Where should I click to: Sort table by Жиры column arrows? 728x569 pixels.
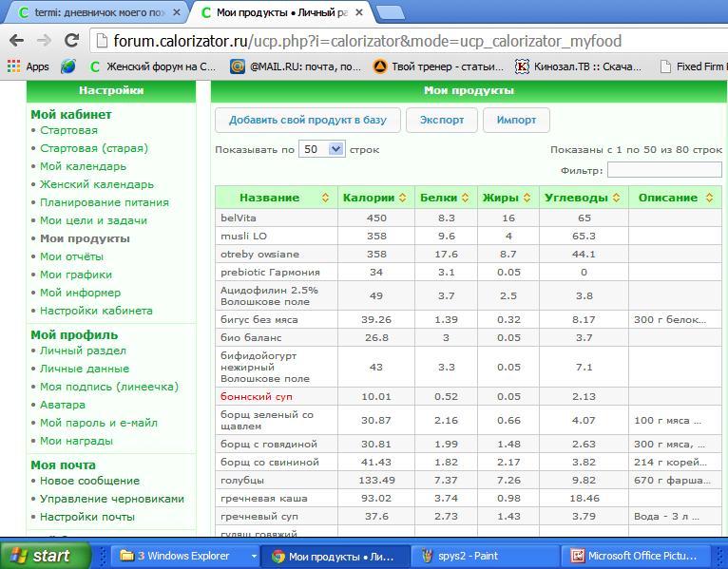click(527, 198)
